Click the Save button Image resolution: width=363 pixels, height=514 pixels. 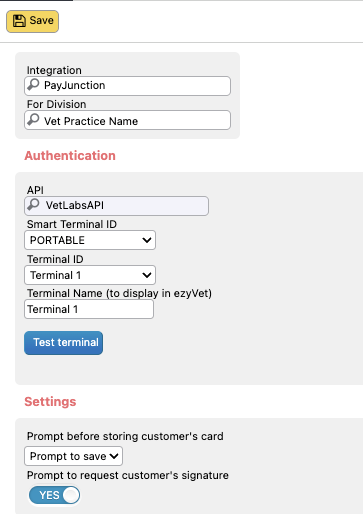(32, 21)
